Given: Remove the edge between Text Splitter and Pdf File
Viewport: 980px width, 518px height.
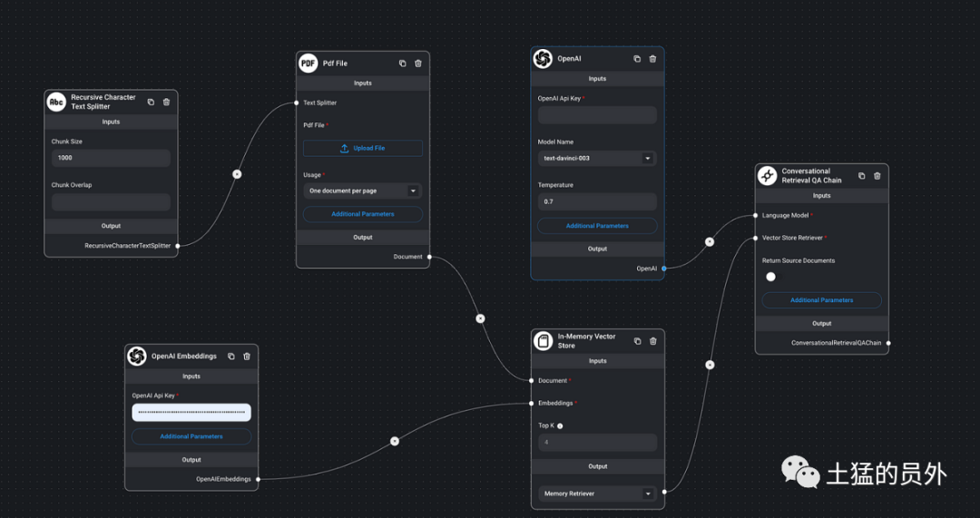Looking at the screenshot, I should [x=237, y=174].
